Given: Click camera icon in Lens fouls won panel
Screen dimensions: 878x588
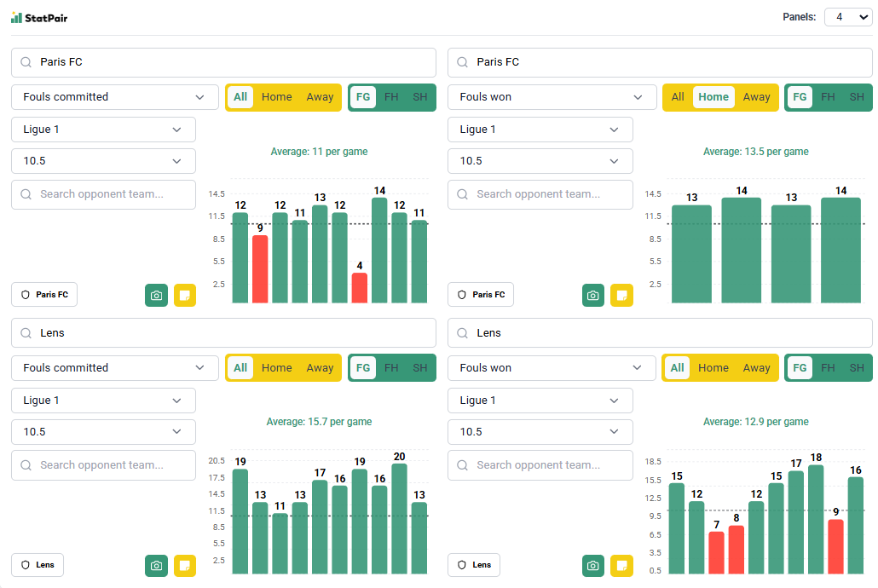Looking at the screenshot, I should pos(593,565).
